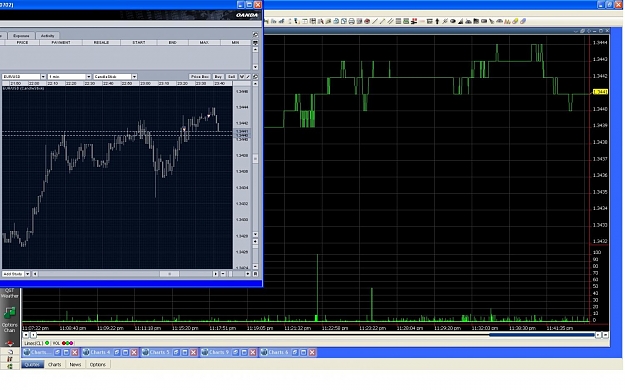Open the CandleStick chart type dropdown
The width and height of the screenshot is (625, 390).
(134, 77)
